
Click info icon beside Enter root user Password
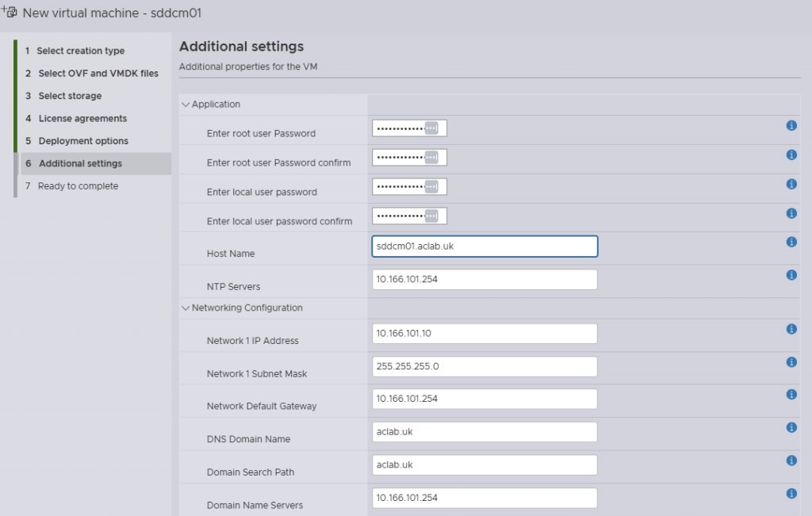(x=791, y=126)
